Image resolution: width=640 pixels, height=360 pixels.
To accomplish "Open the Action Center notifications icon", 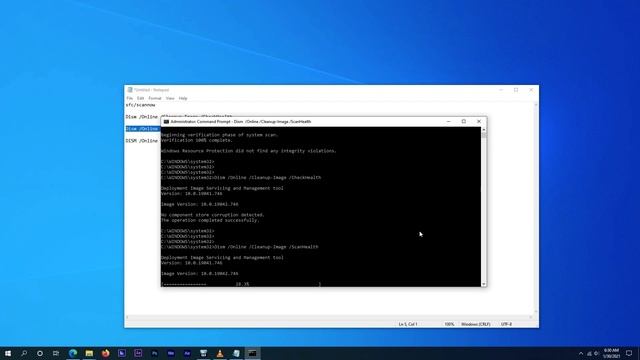I will [x=629, y=353].
